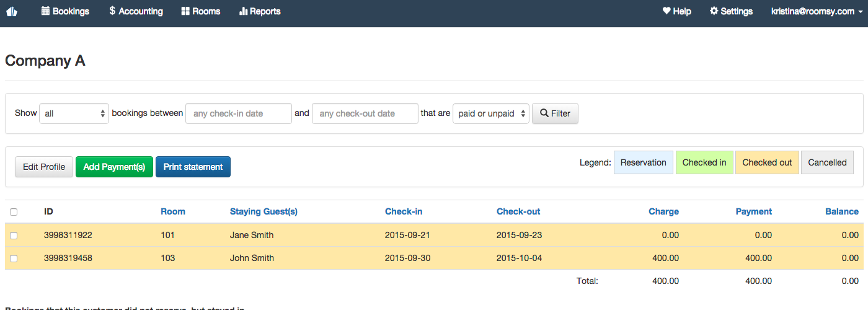Click the calendar icon beside Bookings
Screen dimensions: 868x310
tap(45, 11)
